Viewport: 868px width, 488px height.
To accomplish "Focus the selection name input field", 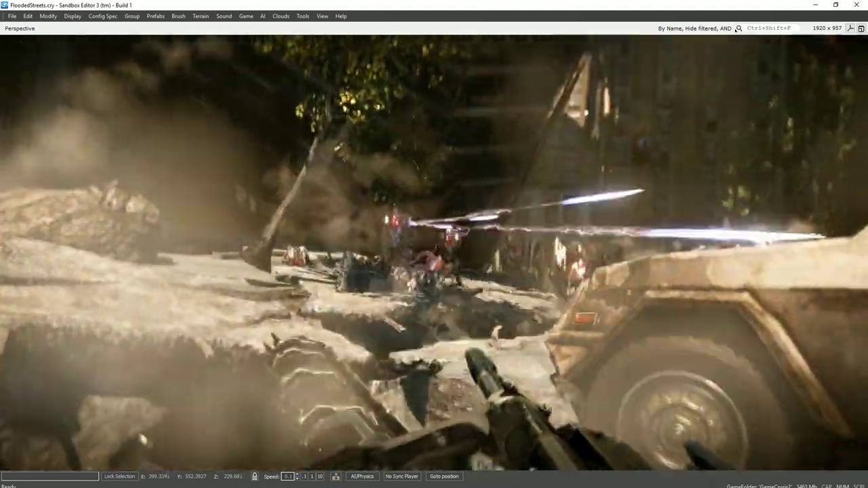I will (50, 476).
